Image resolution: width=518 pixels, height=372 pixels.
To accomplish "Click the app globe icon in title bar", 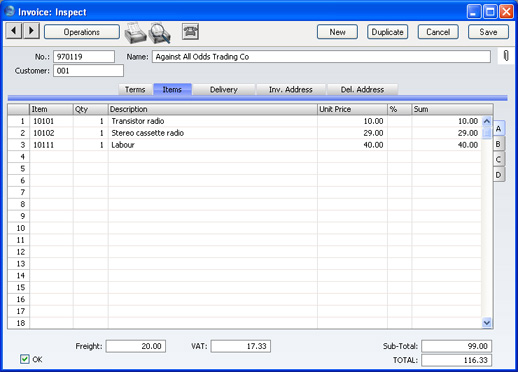I will (10, 11).
